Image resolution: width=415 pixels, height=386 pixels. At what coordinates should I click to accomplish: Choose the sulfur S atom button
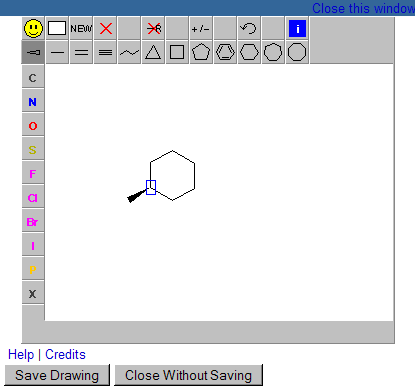(x=33, y=149)
